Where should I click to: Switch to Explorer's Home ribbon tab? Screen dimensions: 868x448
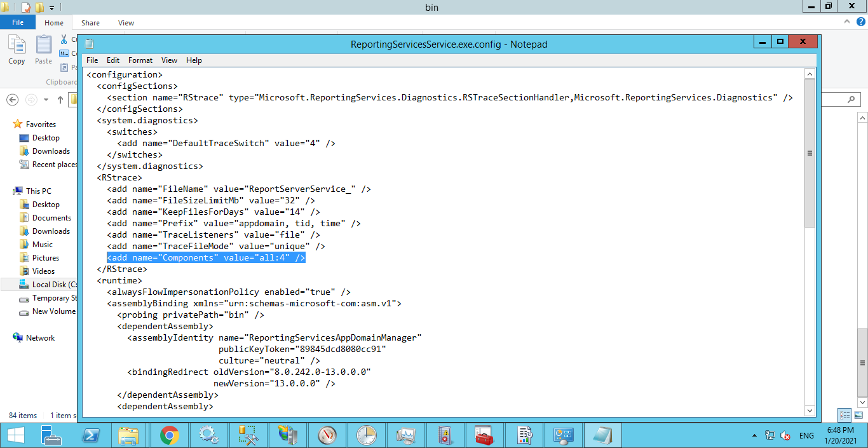[54, 23]
